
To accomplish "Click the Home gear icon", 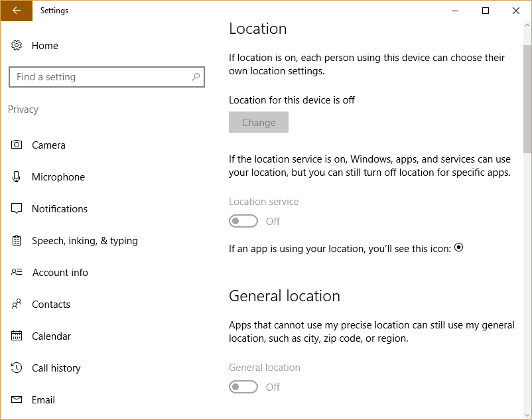I will point(17,45).
